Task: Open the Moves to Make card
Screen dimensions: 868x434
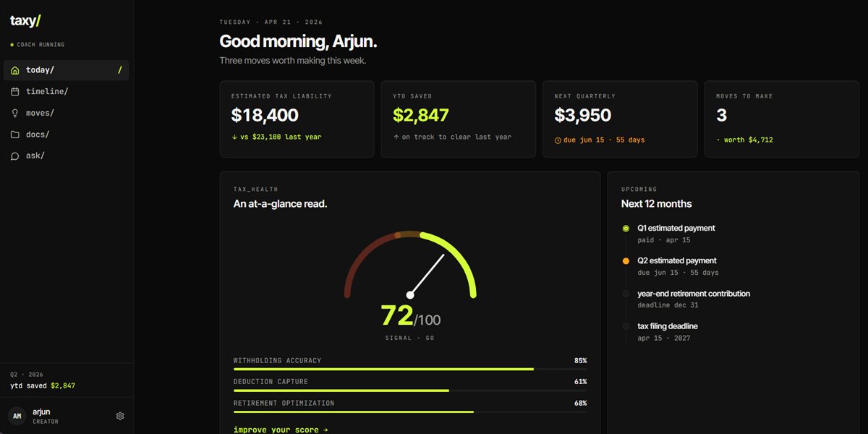Action: click(x=782, y=119)
